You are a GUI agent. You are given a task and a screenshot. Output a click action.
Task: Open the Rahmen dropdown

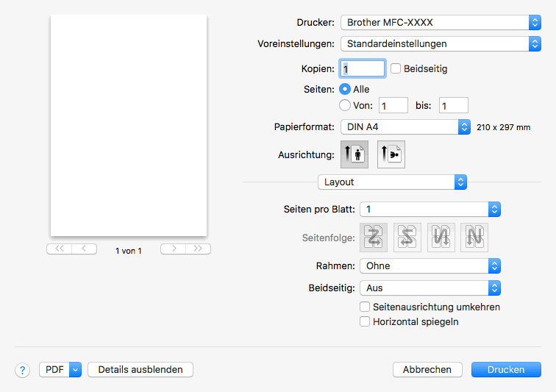(430, 266)
